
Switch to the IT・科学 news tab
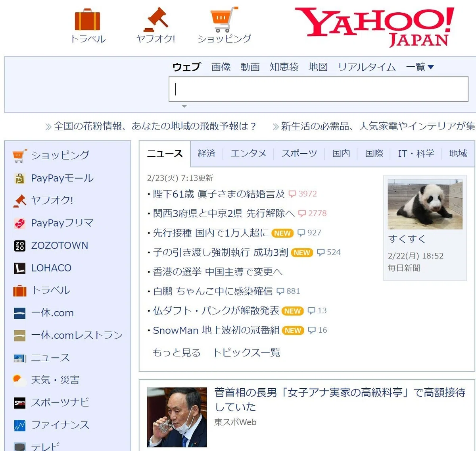416,154
